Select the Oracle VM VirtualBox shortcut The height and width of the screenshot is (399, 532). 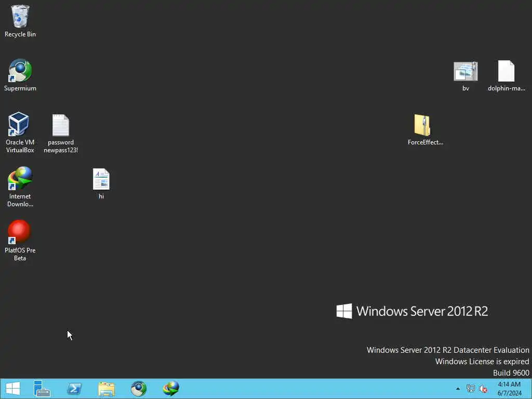20,132
